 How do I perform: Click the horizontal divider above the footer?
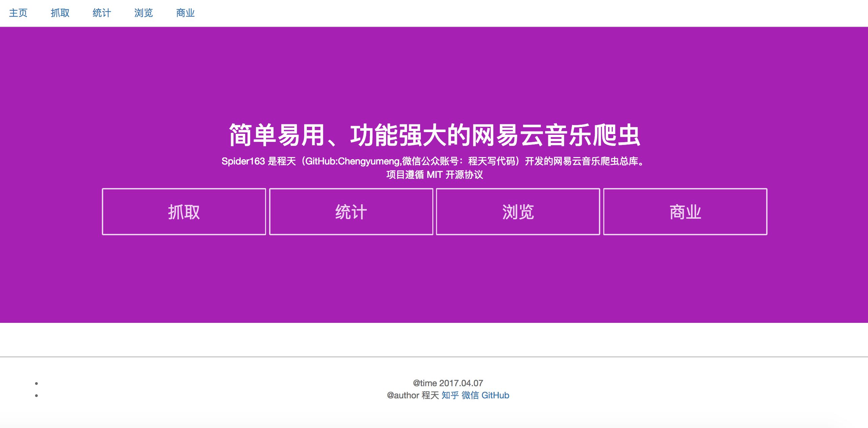click(434, 357)
